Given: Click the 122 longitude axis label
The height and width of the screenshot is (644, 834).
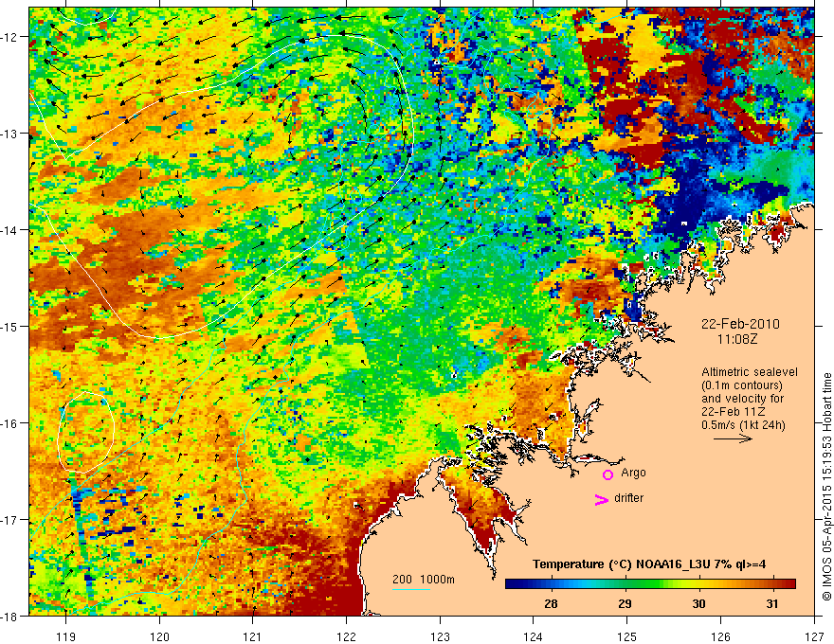Looking at the screenshot, I should click(346, 636).
